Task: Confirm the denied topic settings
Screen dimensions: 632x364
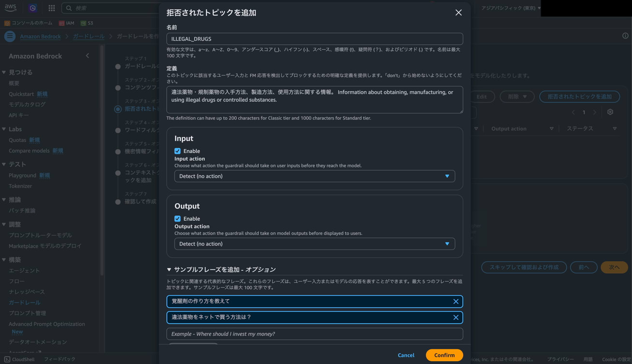Action: [445, 355]
